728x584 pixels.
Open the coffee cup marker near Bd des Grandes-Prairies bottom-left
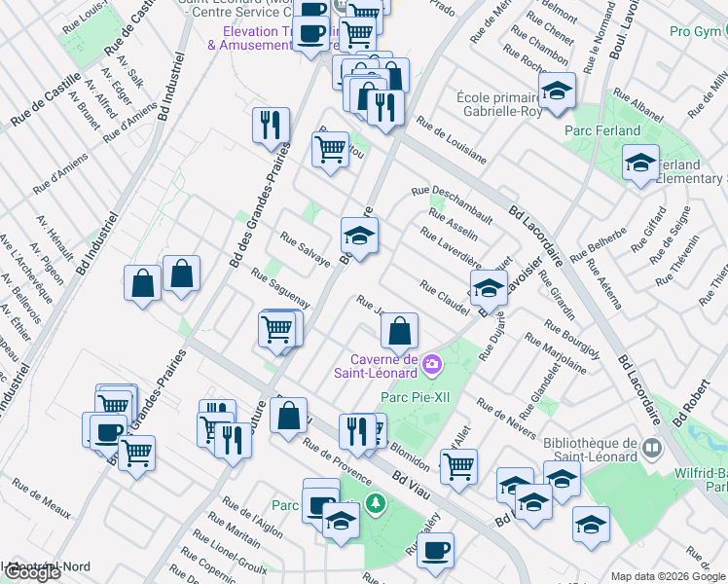(108, 435)
